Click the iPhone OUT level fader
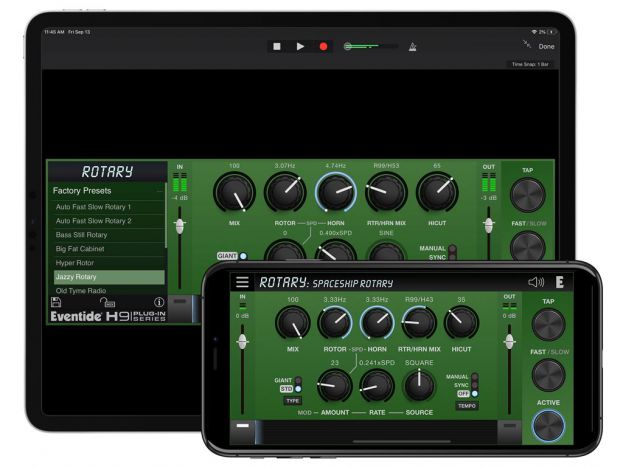The width and height of the screenshot is (623, 467). pyautogui.click(x=509, y=341)
